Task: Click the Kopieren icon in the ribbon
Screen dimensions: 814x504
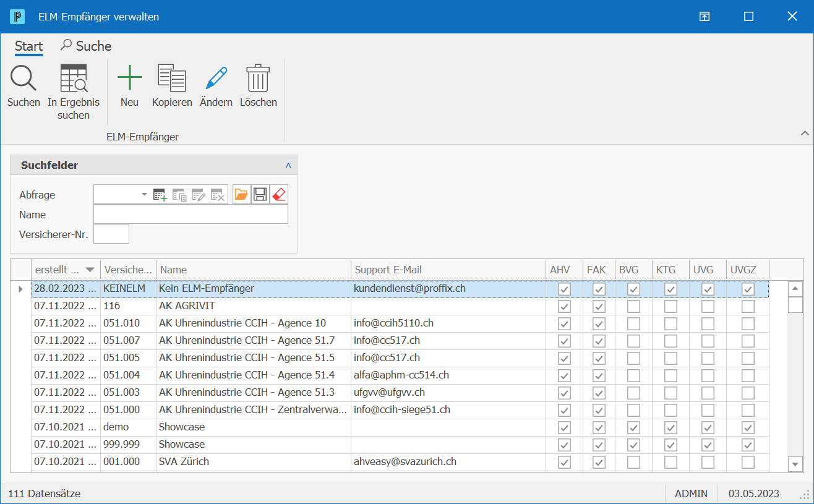Action: 172,79
